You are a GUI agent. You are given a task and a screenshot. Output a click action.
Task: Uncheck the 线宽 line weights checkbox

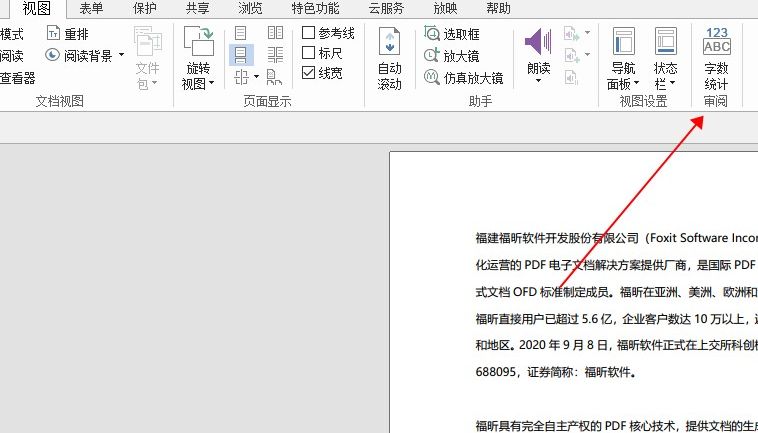pyautogui.click(x=308, y=72)
